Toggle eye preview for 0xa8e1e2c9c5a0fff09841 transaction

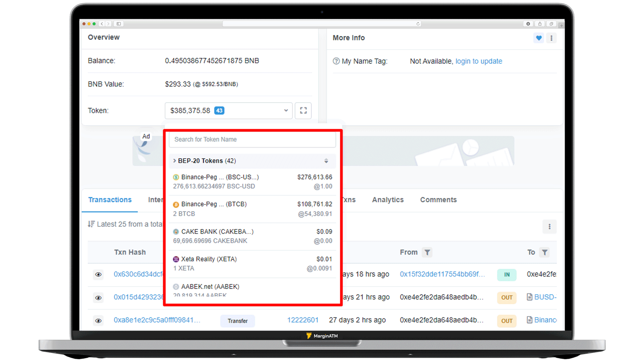[98, 321]
